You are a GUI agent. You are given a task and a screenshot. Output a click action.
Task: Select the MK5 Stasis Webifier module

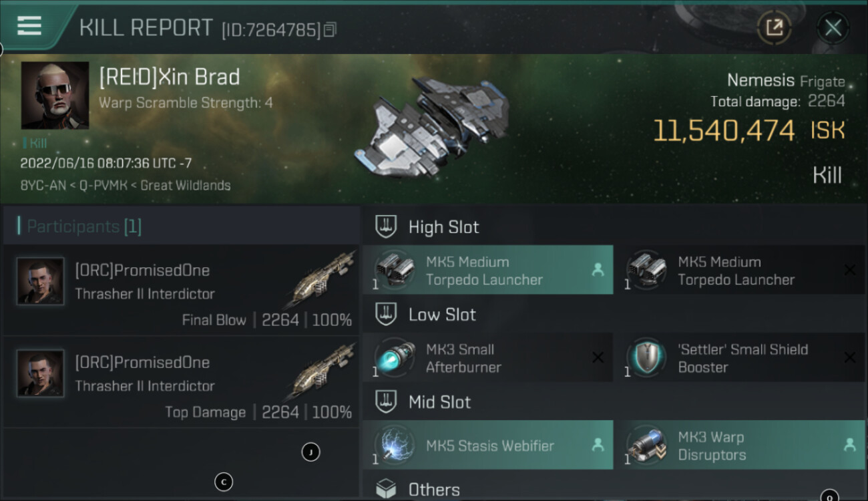pyautogui.click(x=487, y=446)
